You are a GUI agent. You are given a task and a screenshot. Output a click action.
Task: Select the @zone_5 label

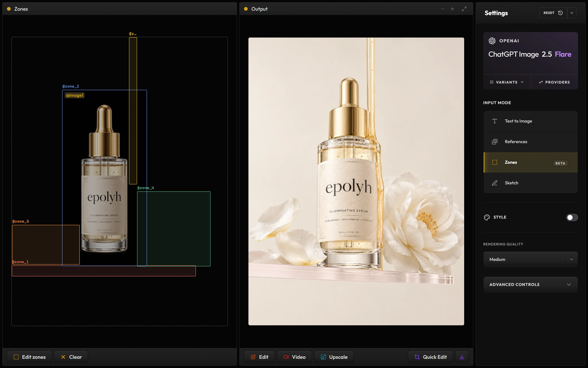pyautogui.click(x=21, y=222)
